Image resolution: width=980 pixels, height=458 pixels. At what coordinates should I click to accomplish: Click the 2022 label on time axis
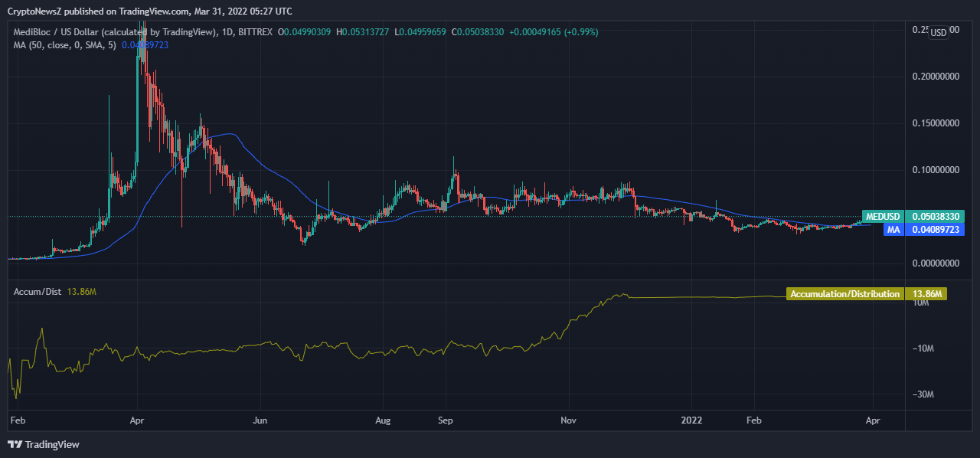[x=691, y=420]
